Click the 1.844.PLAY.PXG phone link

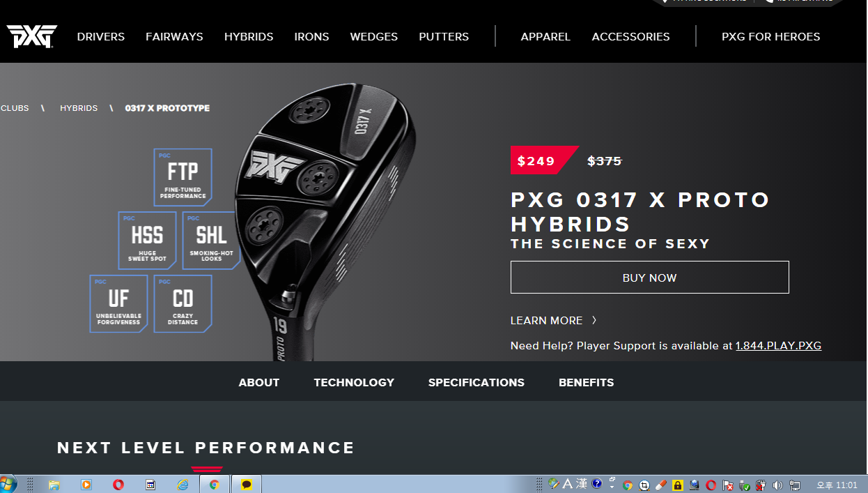[778, 346]
